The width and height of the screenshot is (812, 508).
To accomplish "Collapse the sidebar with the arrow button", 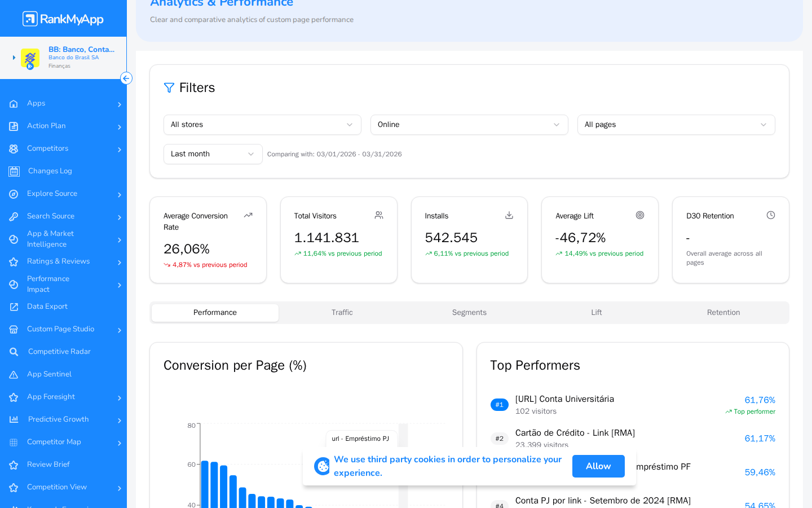I will click(x=126, y=78).
